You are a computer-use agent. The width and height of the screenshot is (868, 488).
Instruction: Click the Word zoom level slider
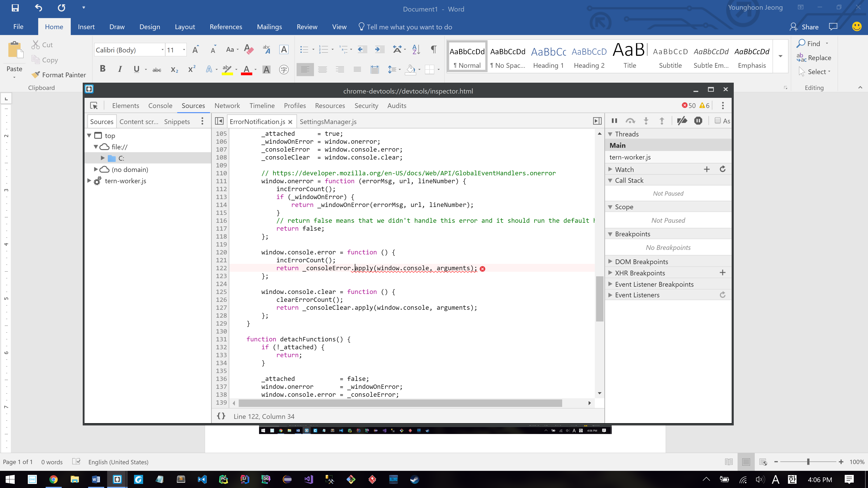[x=808, y=462]
